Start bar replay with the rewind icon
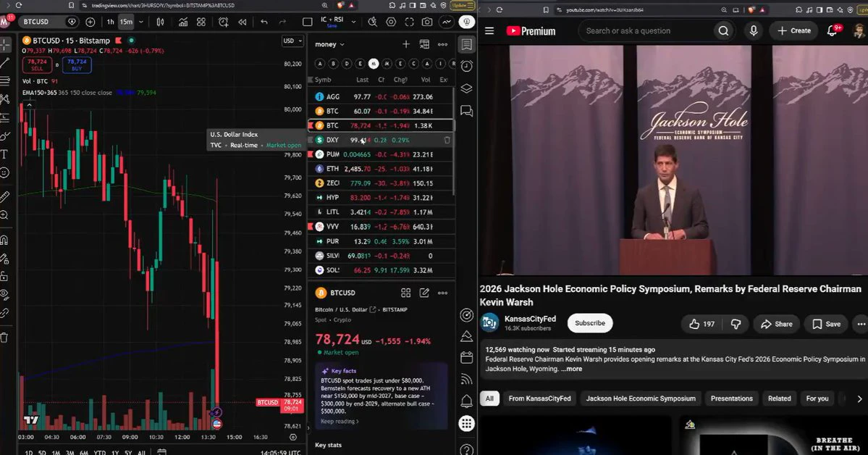Image resolution: width=868 pixels, height=455 pixels. [x=242, y=22]
